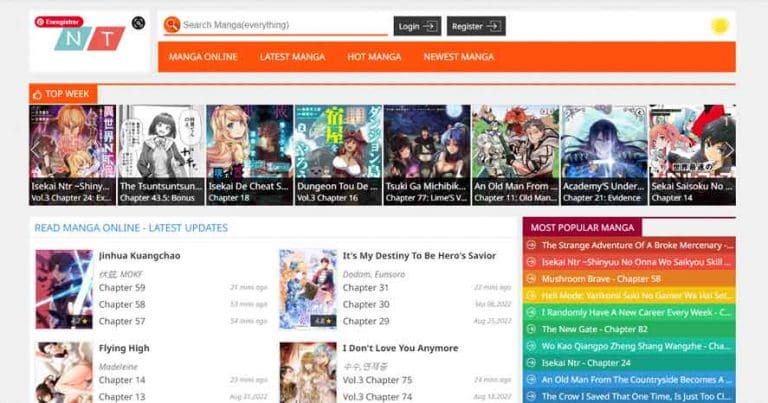Go to previous slide in Top Week carousel
The height and width of the screenshot is (403, 768).
click(x=35, y=149)
